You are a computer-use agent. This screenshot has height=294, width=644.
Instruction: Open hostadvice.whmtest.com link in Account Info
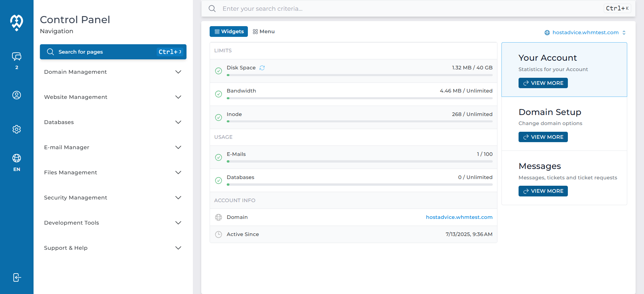459,217
